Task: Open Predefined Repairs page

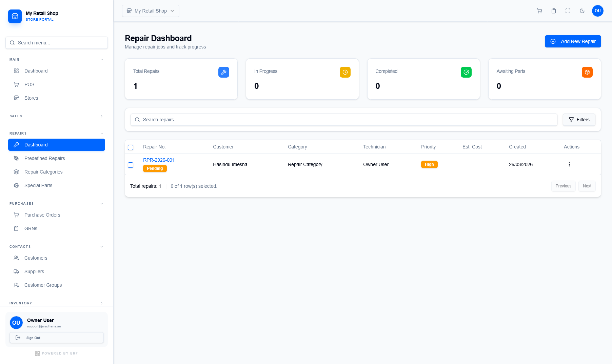Action: point(57,158)
